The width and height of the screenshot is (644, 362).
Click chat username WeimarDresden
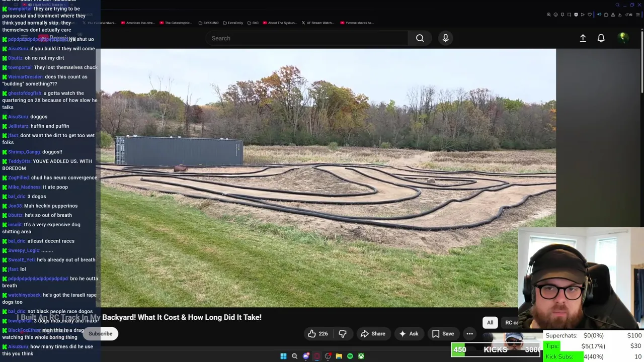tap(25, 77)
